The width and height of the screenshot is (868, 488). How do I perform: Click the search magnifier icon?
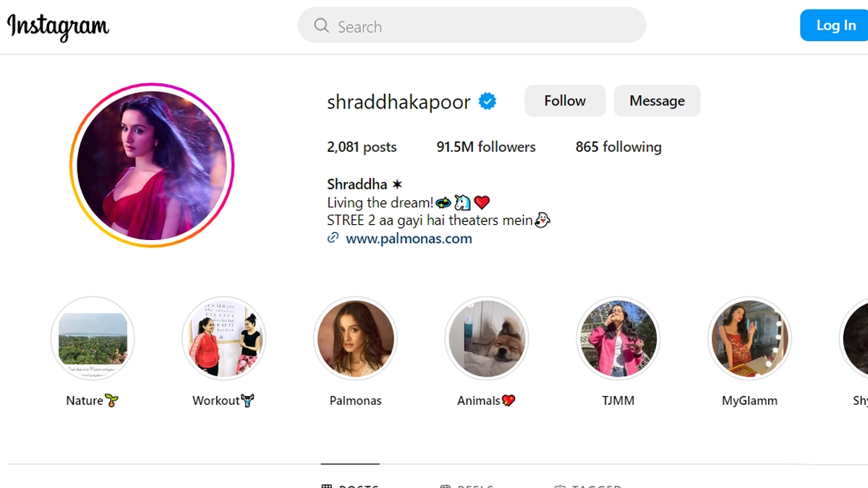[321, 26]
